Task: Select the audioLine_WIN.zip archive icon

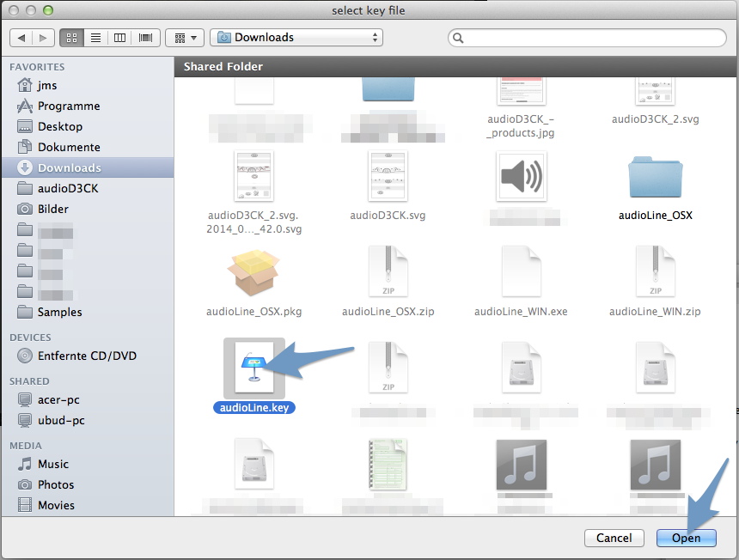Action: pyautogui.click(x=655, y=271)
